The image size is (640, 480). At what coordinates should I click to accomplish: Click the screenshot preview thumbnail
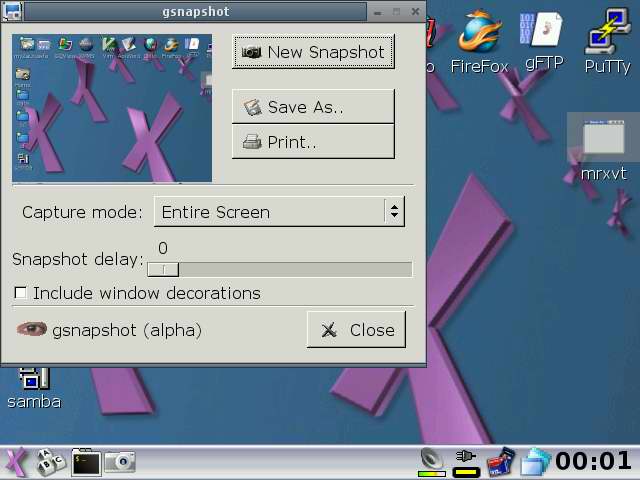pos(112,108)
